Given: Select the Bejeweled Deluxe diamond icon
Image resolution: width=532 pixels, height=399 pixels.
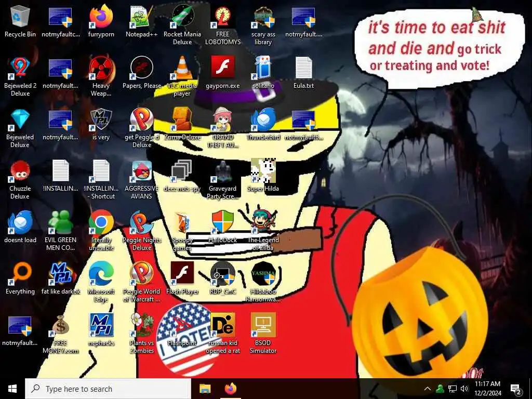Looking at the screenshot, I should point(20,120).
